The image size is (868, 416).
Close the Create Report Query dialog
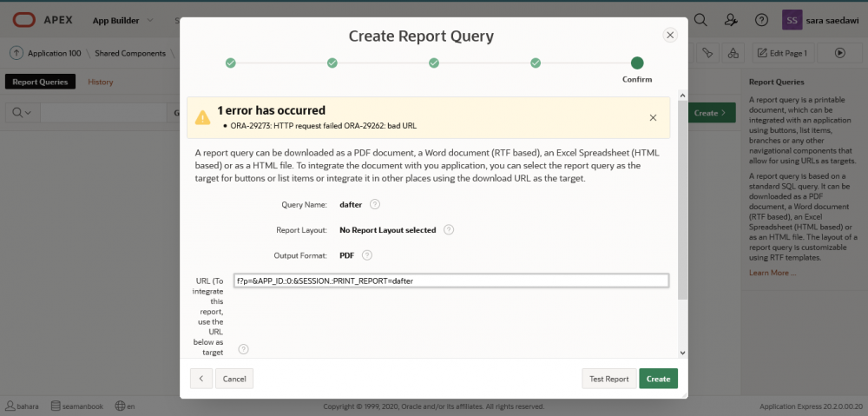coord(670,35)
